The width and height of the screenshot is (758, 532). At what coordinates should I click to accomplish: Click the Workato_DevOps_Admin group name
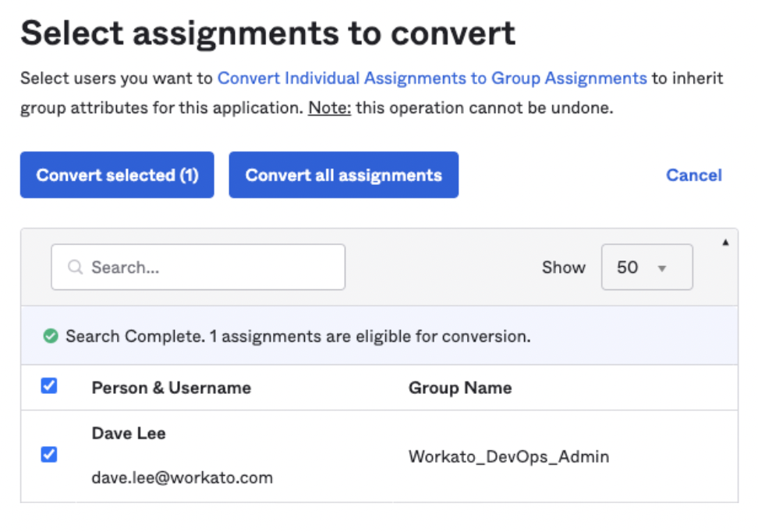click(508, 456)
